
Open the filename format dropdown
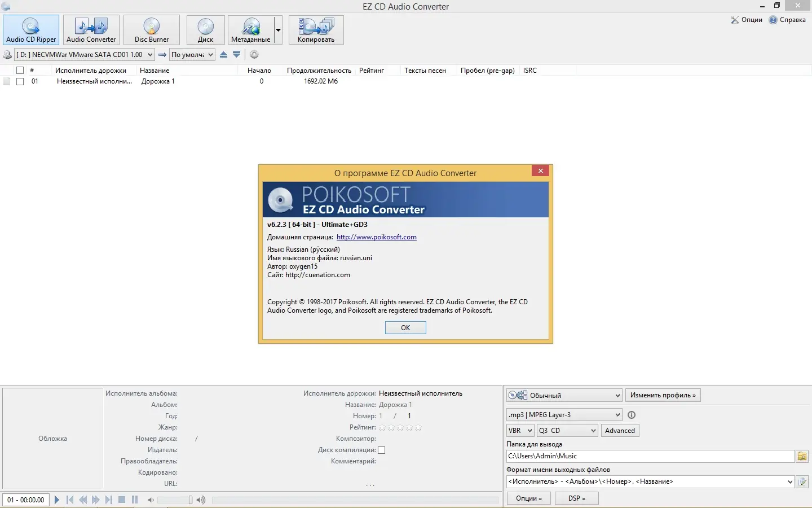[651, 481]
